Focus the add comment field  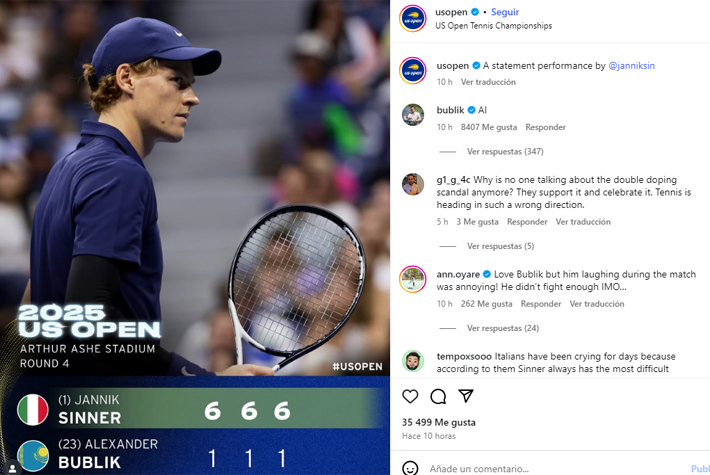click(x=555, y=469)
